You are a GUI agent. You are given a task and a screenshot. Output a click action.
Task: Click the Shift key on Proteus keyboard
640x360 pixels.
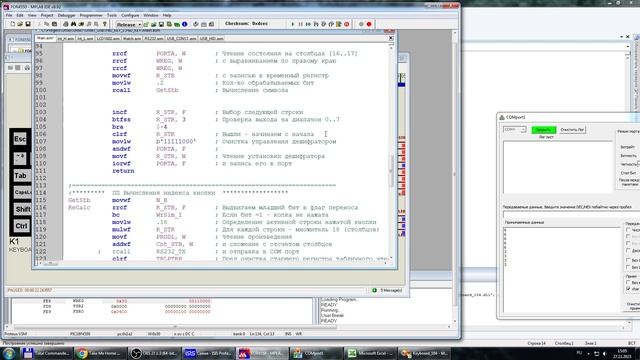[x=22, y=209]
